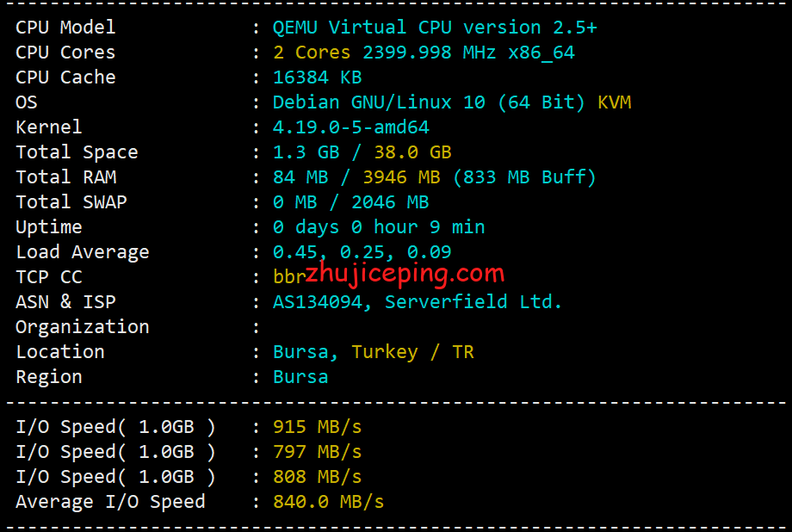
Task: Click the '16384 KB' cache value
Action: 317,77
